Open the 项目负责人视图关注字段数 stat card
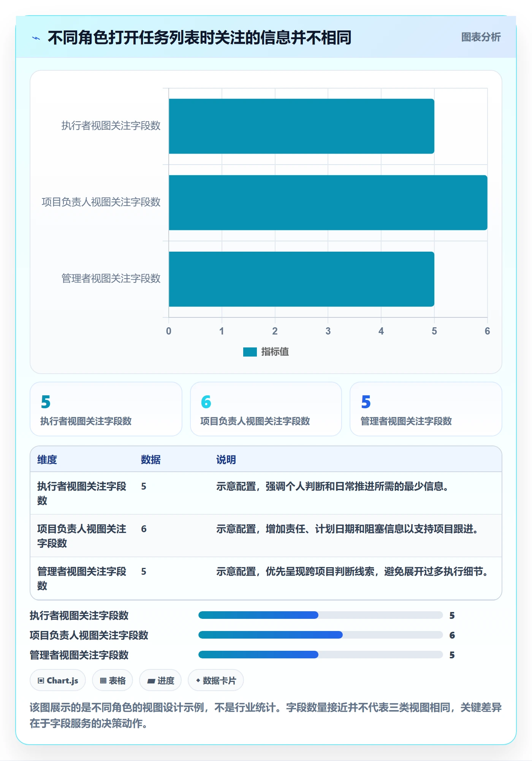Viewport: 532px width, 761px height. click(x=266, y=409)
